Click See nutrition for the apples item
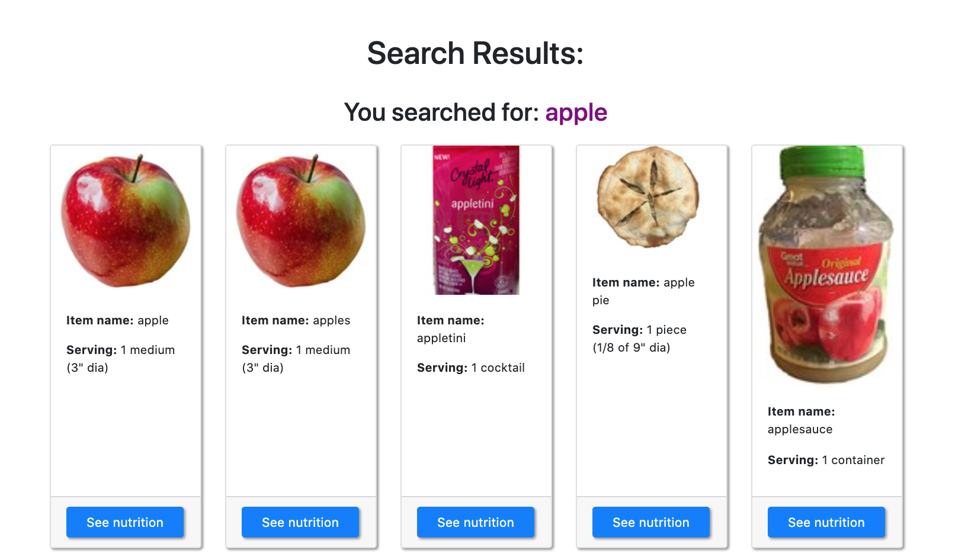 tap(300, 522)
